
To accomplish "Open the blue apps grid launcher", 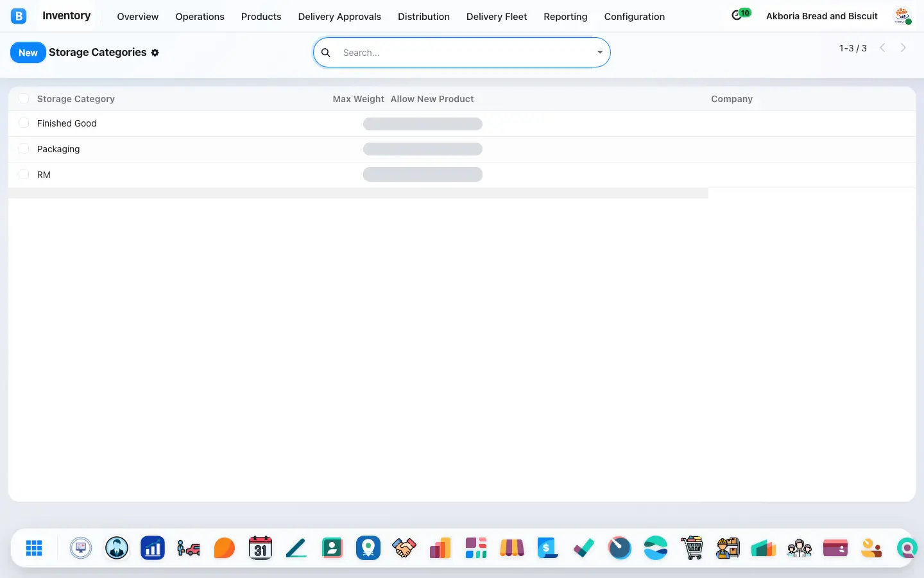I will tap(34, 548).
